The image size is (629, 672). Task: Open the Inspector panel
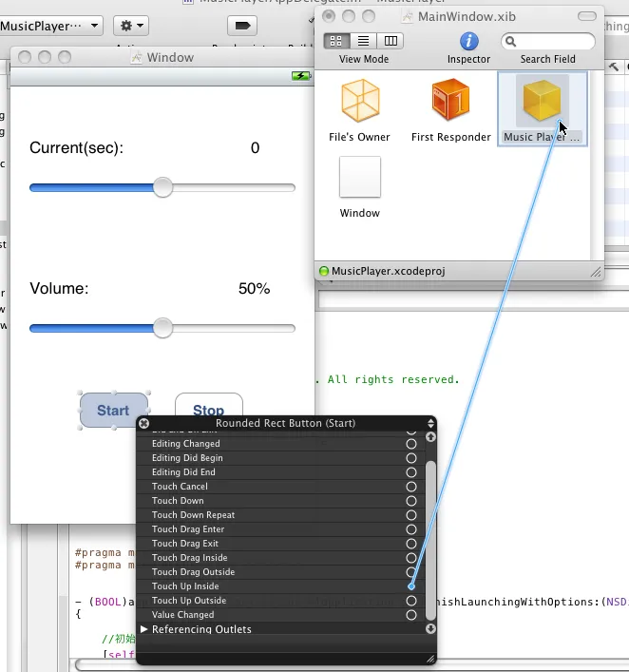coord(468,42)
